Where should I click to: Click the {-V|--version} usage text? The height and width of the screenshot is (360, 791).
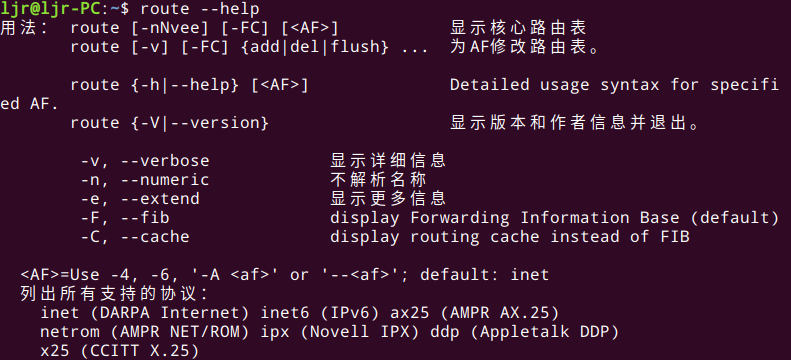pos(200,123)
